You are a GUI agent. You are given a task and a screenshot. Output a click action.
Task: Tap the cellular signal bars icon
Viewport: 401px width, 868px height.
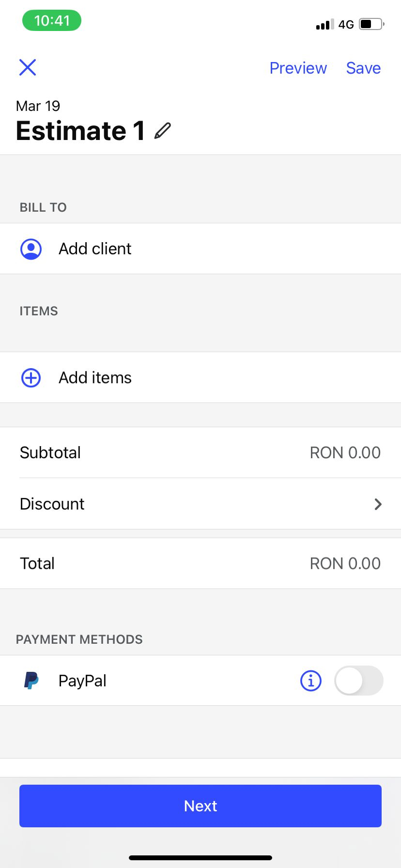[324, 25]
